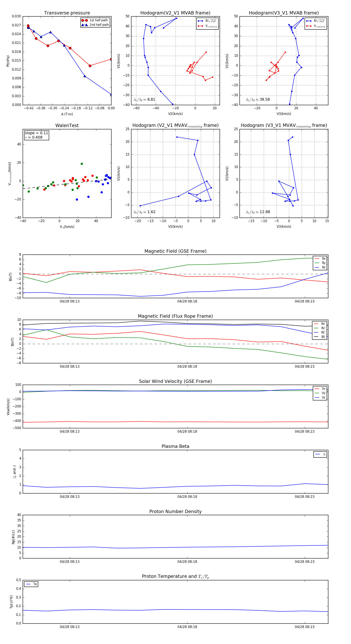
Task: Click 'Hodogram(V3_V1 MVAB frame)' title
Action: point(284,13)
